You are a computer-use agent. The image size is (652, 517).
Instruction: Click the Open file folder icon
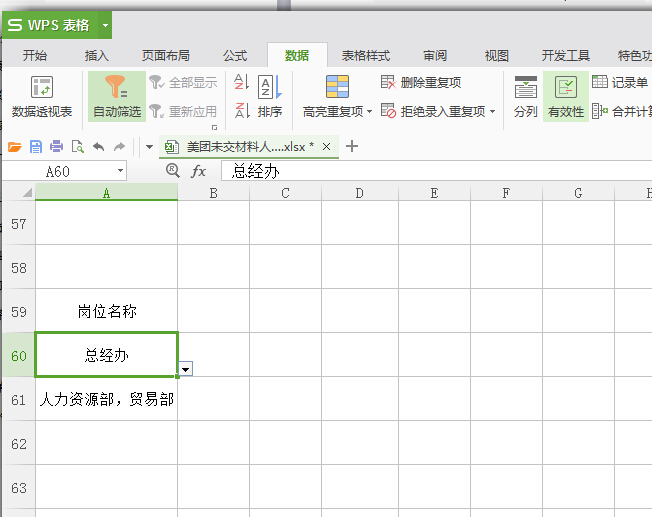click(15, 147)
